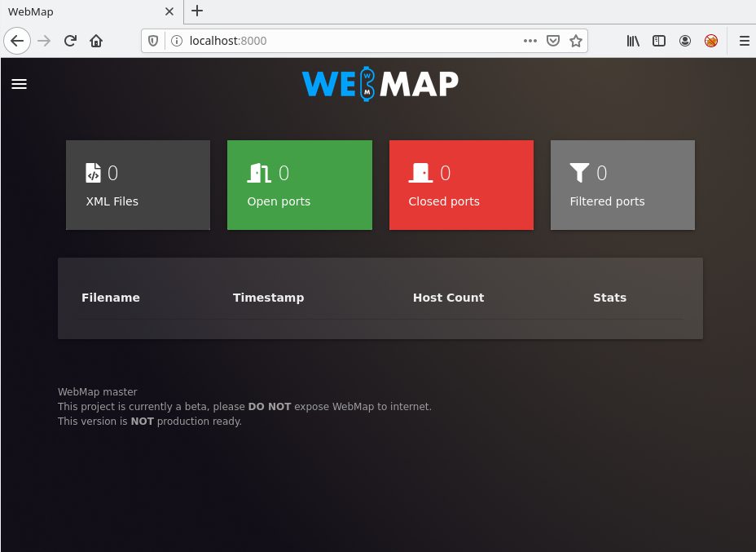Image resolution: width=756 pixels, height=552 pixels.
Task: Click the WebMap logo
Action: (380, 84)
